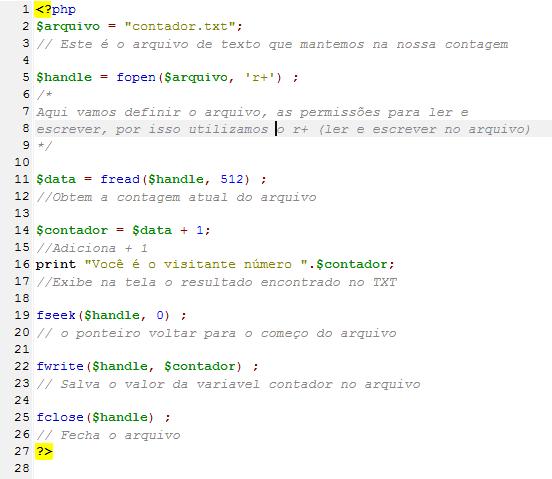Click the 'r+' mode string on line 5
Screen dimensions: 552x479
click(259, 77)
